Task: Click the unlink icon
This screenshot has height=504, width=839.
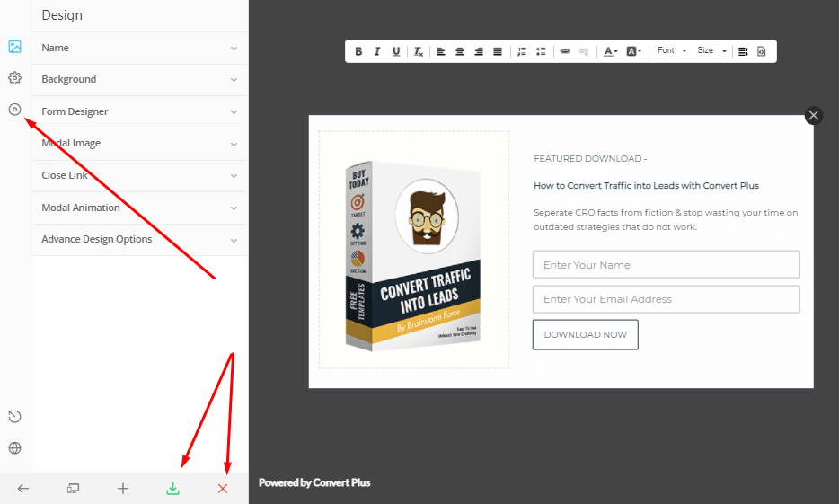Action: [x=584, y=51]
